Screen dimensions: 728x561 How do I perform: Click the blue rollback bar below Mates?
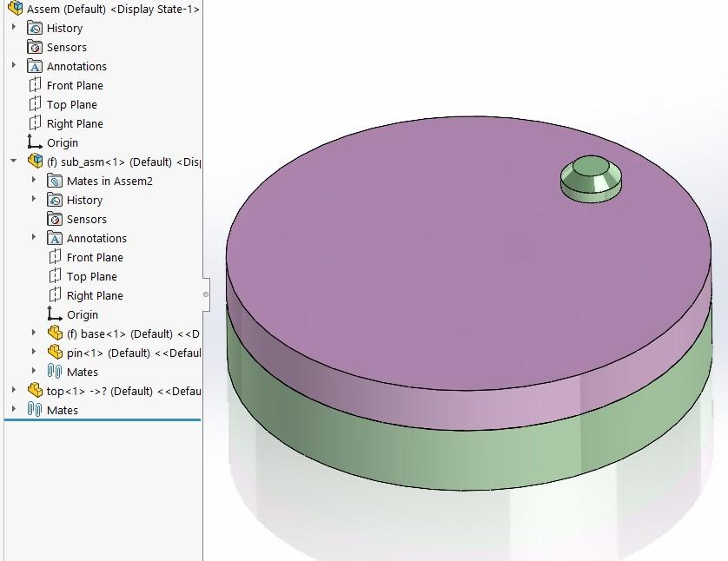103,420
